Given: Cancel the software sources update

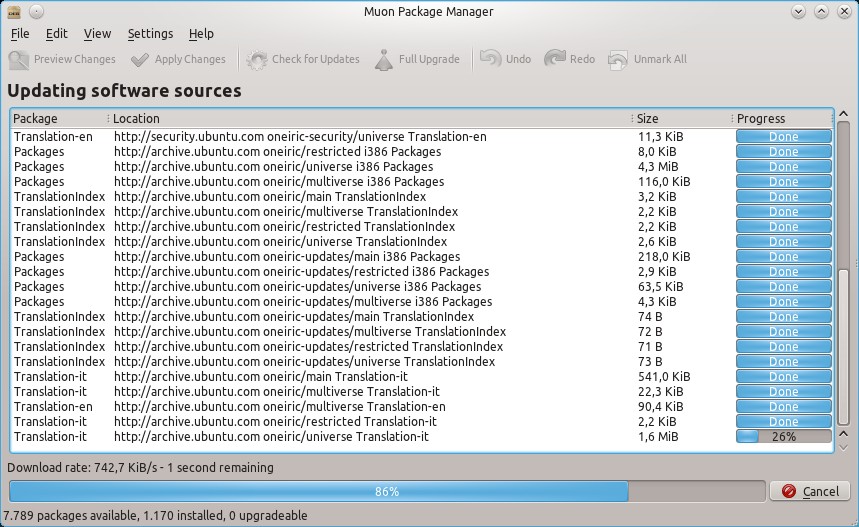Looking at the screenshot, I should (809, 491).
